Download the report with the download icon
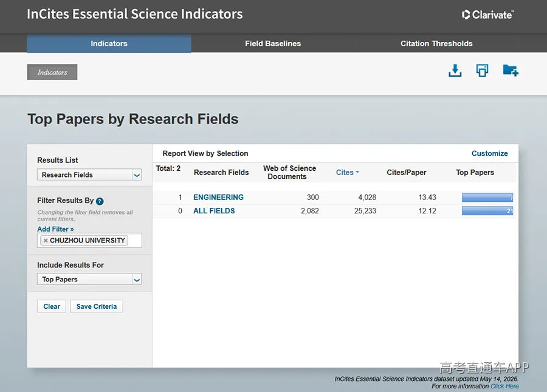Image resolution: width=547 pixels, height=392 pixels. [455, 70]
